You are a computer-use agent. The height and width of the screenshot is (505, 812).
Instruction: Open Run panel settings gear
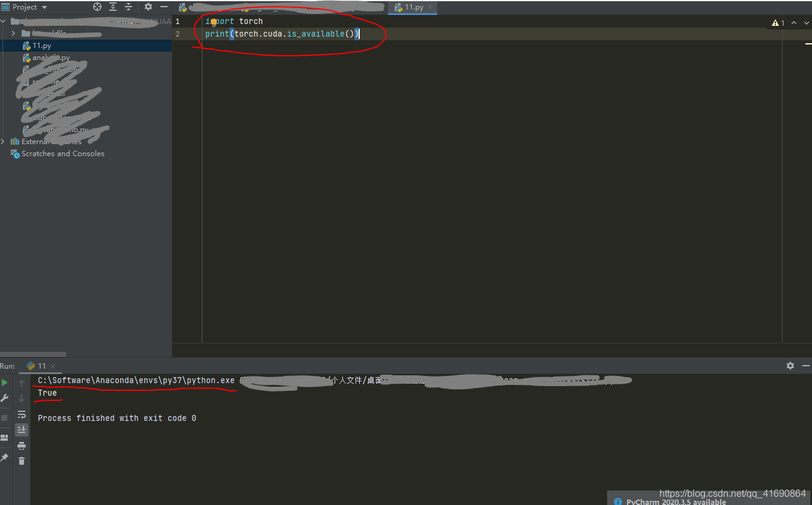(x=790, y=366)
